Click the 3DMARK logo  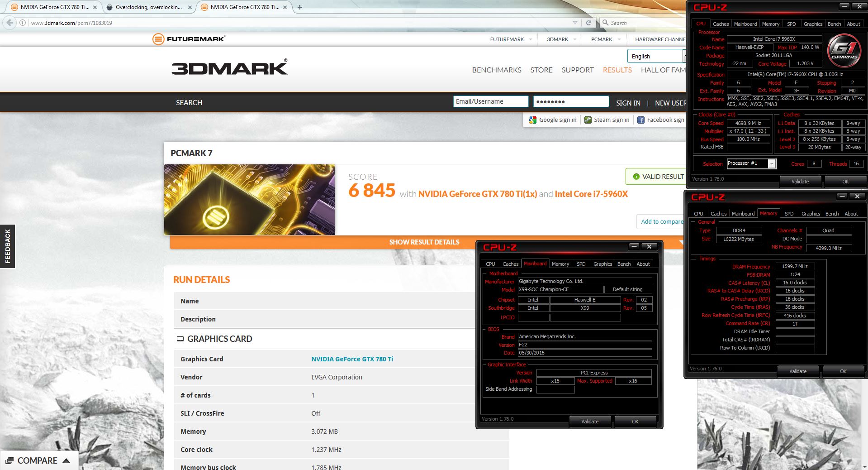(x=229, y=67)
